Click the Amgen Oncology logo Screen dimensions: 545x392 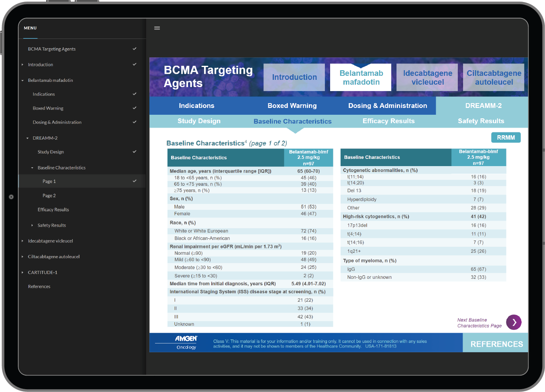click(186, 342)
